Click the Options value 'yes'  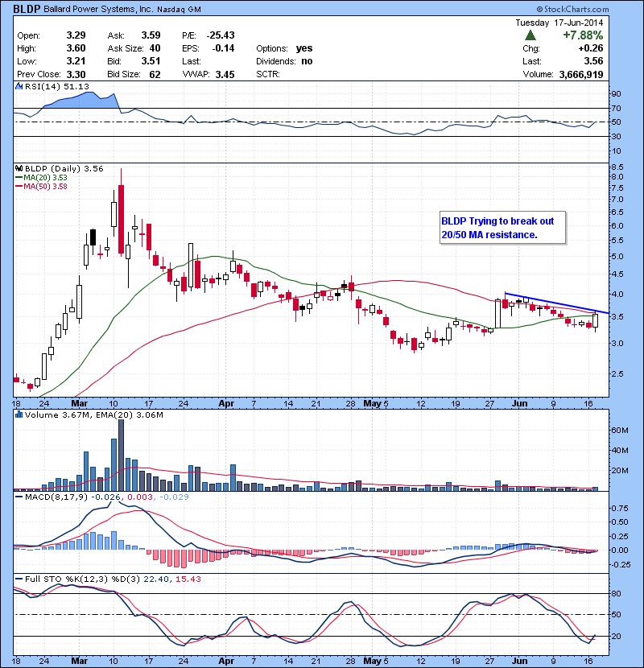coord(304,48)
